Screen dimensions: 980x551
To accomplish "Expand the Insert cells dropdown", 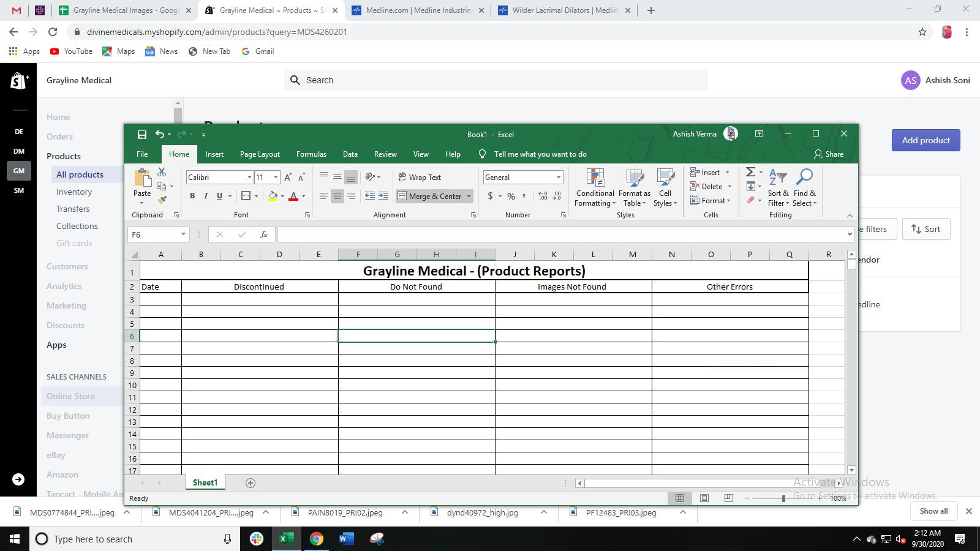I will (x=728, y=173).
